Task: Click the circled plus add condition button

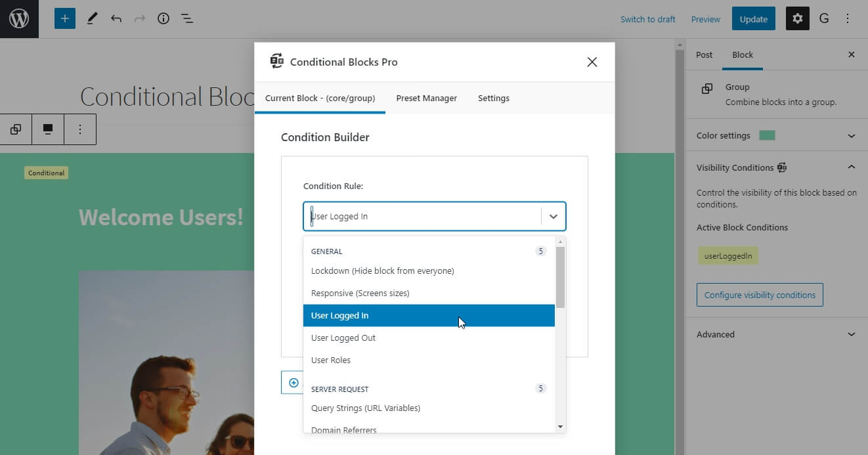Action: click(293, 383)
